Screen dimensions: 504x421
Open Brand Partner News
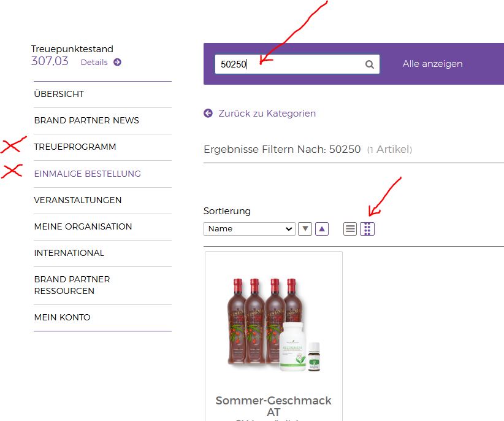(86, 120)
